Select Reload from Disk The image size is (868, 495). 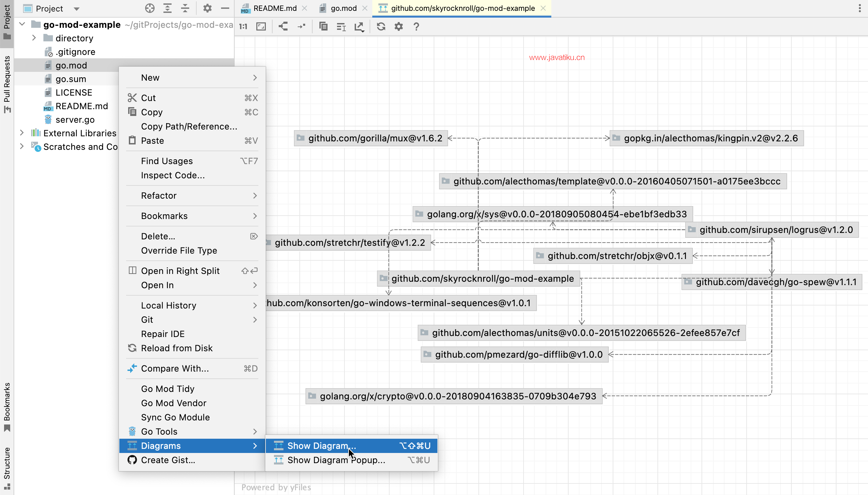pos(192,349)
